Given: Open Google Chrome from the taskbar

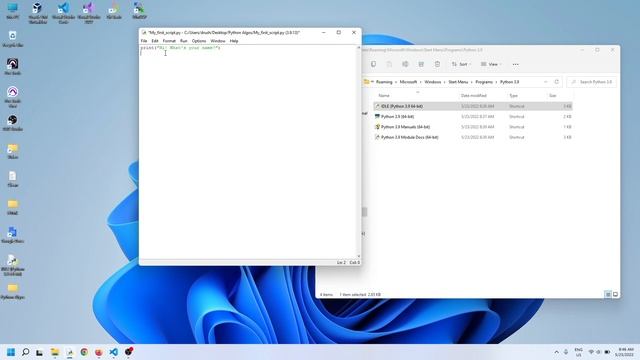Looking at the screenshot, I should click(84, 352).
